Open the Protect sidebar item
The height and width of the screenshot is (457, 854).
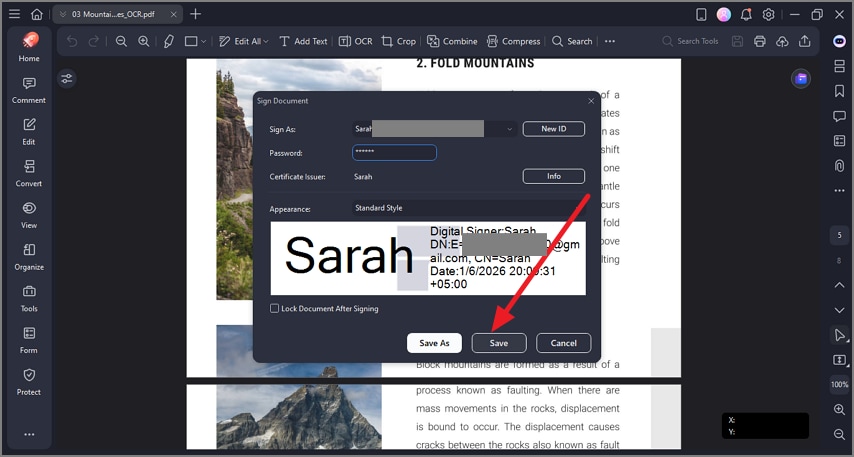coord(29,382)
